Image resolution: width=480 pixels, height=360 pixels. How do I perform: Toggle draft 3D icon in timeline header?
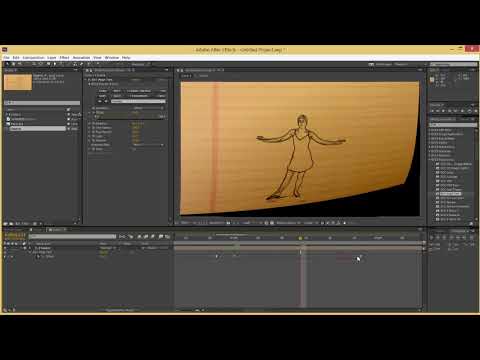(x=131, y=237)
